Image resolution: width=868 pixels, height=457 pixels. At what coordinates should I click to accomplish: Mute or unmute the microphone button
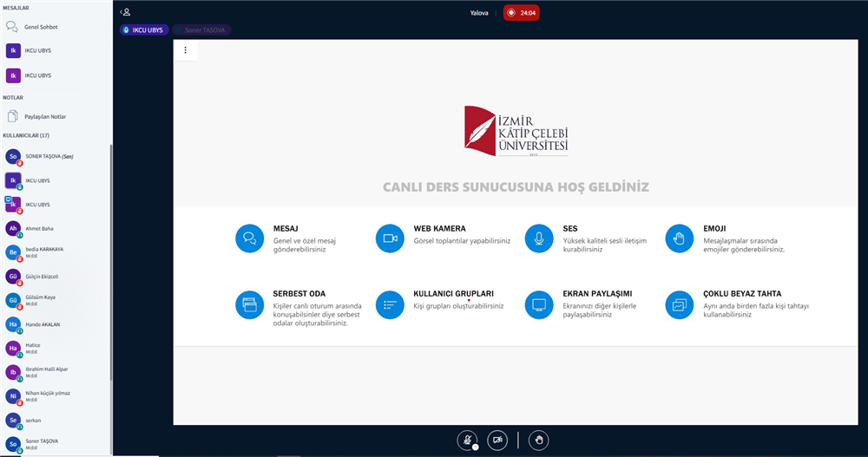[x=467, y=441]
